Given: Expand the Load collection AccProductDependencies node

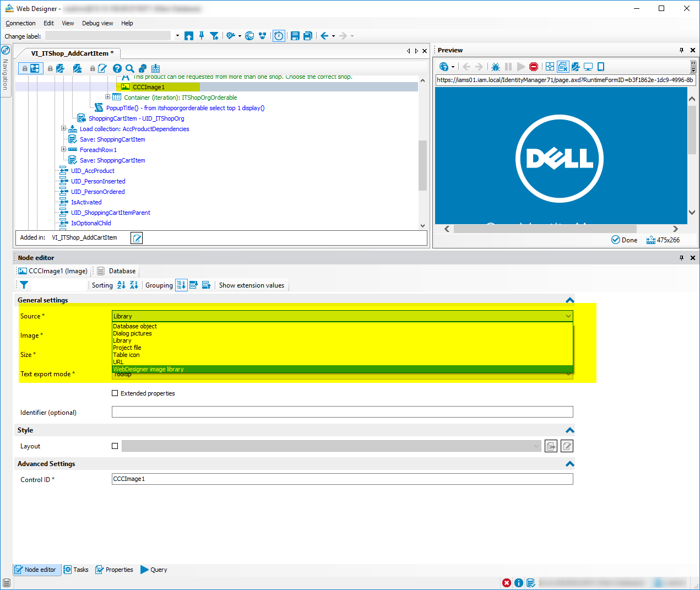Looking at the screenshot, I should pos(64,128).
